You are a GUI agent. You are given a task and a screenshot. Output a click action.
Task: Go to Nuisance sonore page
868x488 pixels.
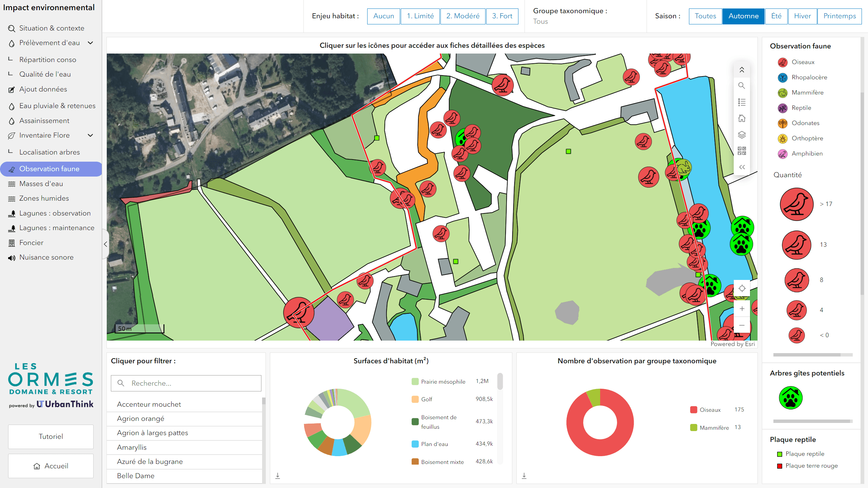(46, 257)
